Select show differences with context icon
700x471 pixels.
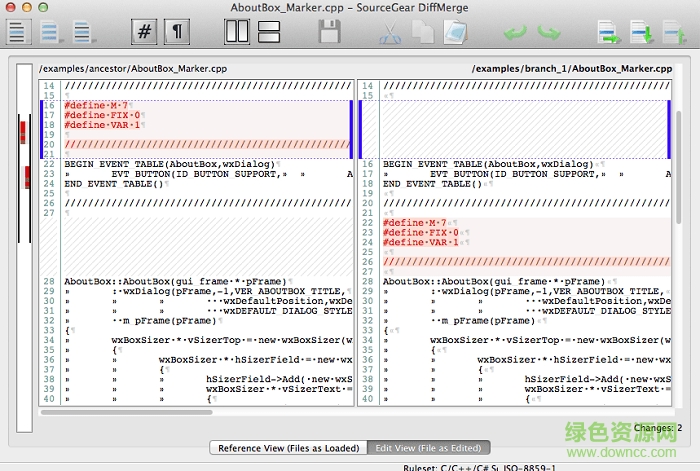tap(82, 32)
